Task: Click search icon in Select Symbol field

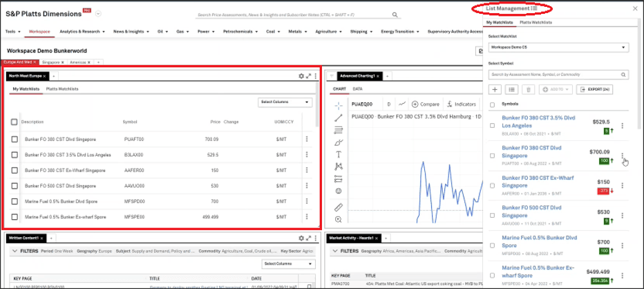Action: [x=623, y=75]
